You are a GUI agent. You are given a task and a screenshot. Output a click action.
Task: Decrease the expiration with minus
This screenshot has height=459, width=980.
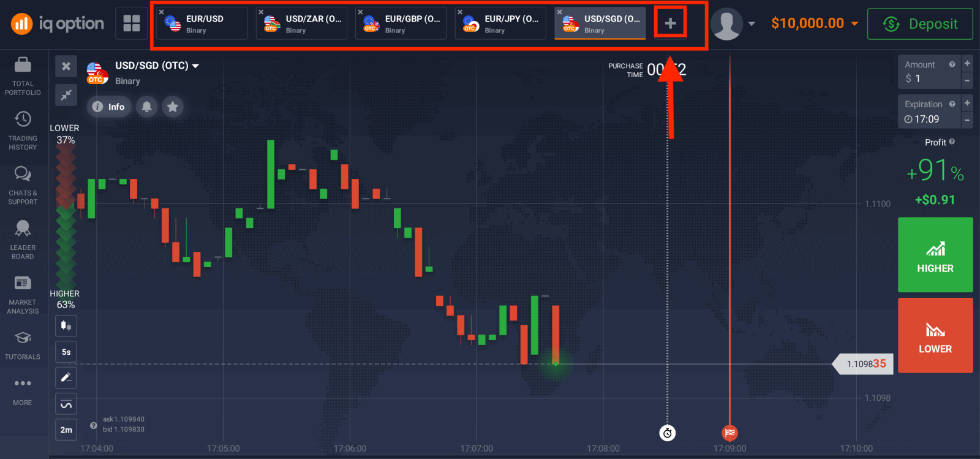967,120
